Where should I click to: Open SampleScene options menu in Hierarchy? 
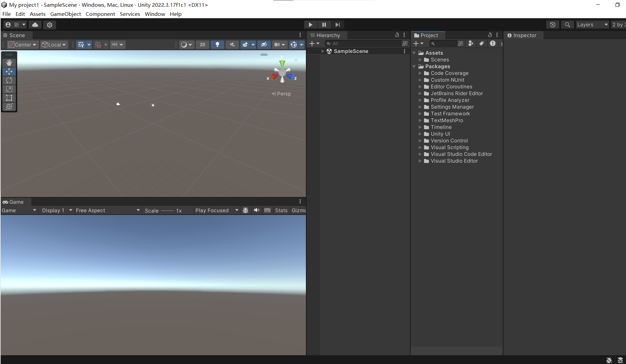coord(405,51)
